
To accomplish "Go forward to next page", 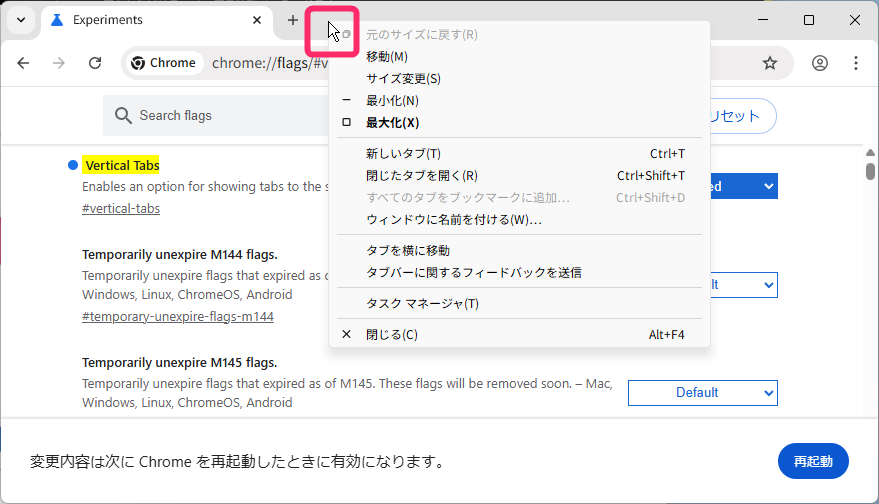I will click(x=59, y=63).
